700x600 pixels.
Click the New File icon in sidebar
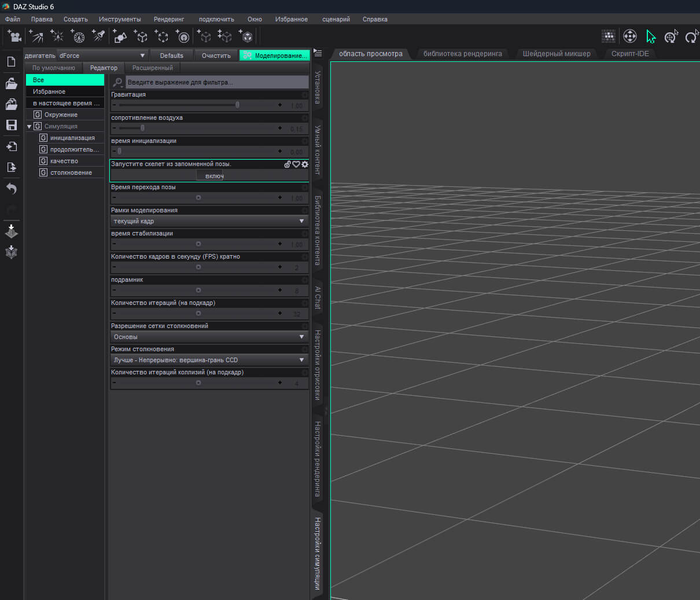11,61
